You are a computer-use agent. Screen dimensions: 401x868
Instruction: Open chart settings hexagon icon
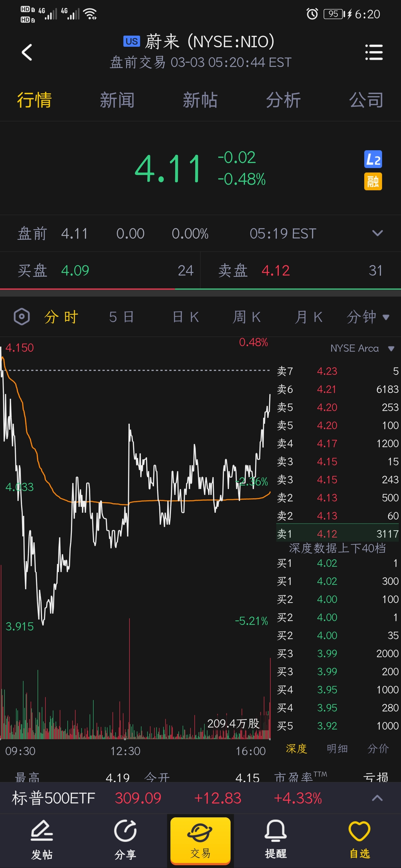pos(22,317)
